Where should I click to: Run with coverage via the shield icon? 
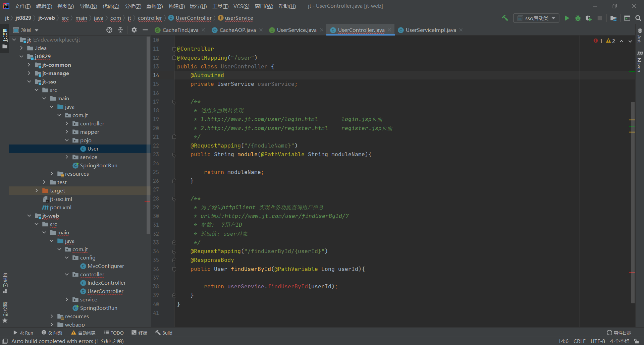coord(589,18)
